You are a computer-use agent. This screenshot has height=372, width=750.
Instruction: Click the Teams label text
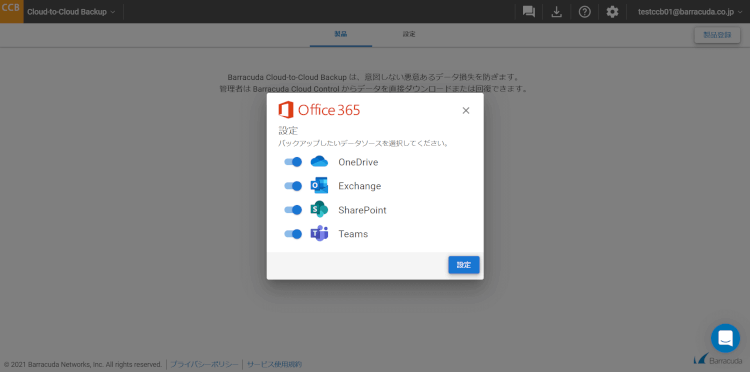coord(353,234)
